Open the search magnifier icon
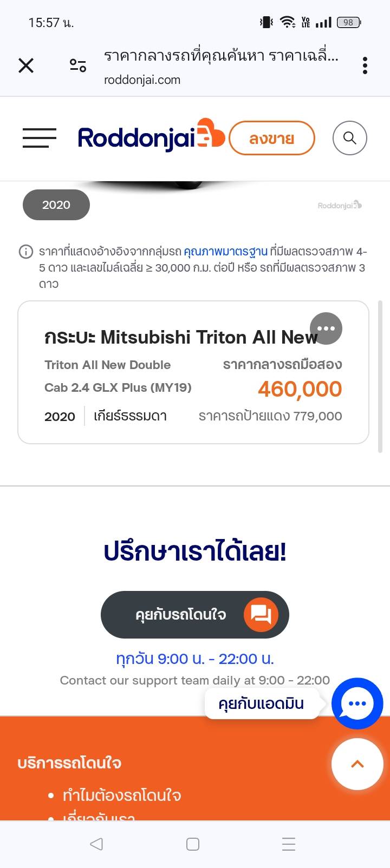The image size is (390, 868). pos(349,138)
